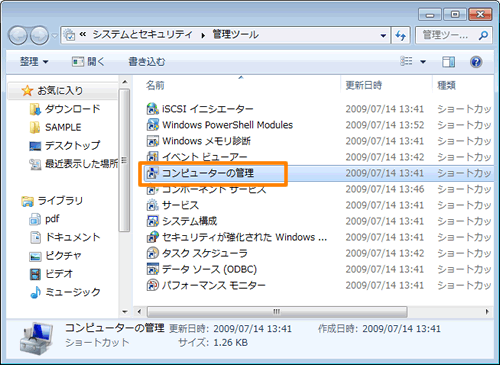Open the 整理 dropdown menu

click(x=34, y=62)
